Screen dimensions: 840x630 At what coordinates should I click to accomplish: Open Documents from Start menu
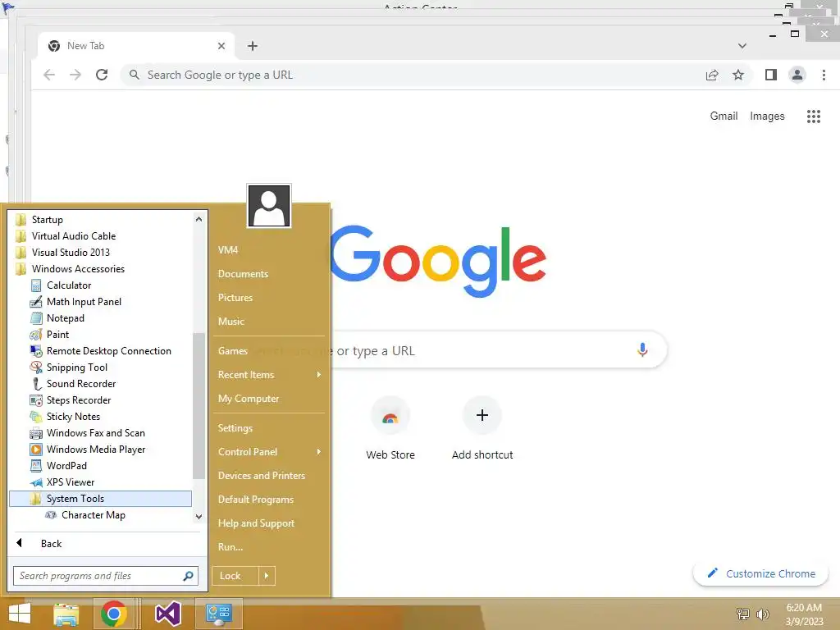(243, 274)
